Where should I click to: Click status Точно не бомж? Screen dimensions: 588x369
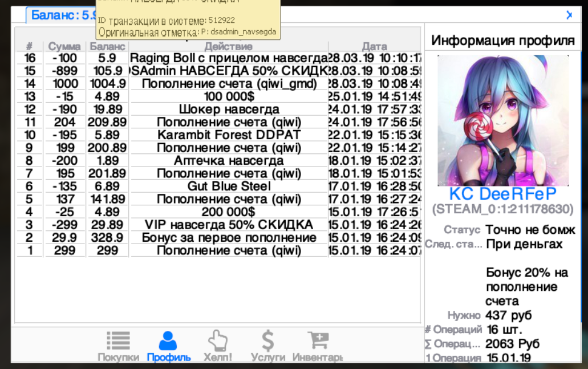[530, 229]
